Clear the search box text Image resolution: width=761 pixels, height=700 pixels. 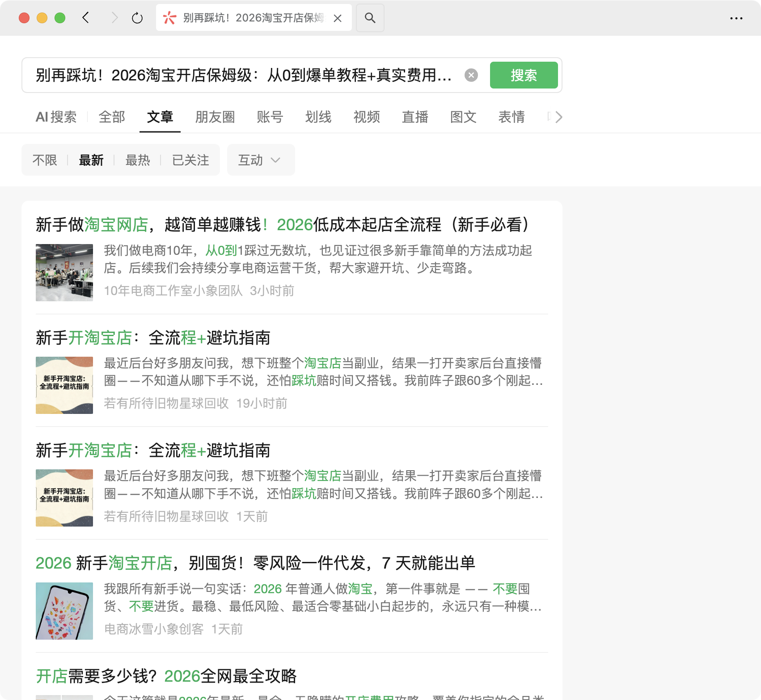pos(471,75)
